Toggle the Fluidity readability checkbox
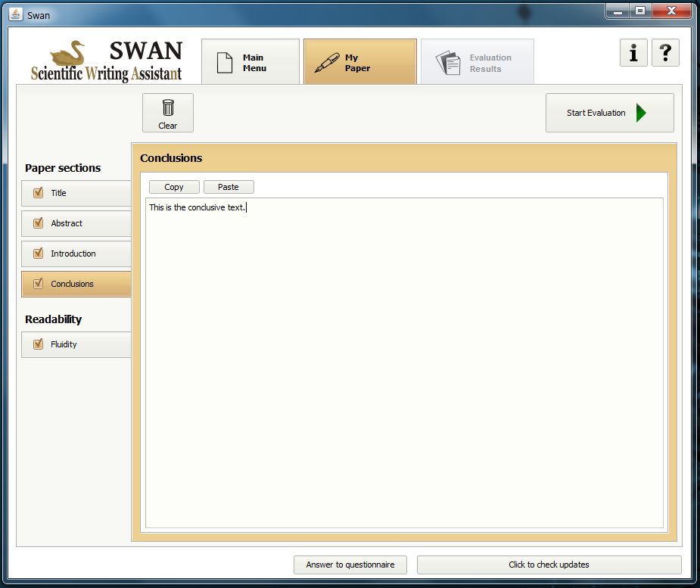This screenshot has width=700, height=588. 39,344
